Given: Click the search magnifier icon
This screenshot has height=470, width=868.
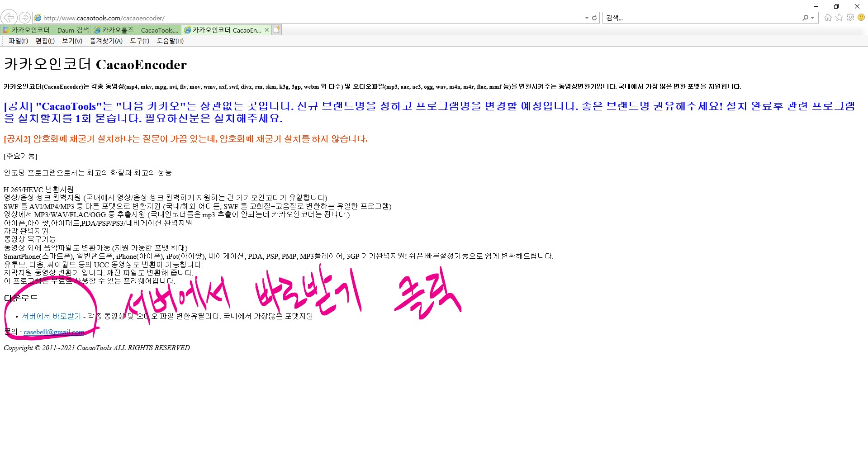Looking at the screenshot, I should (805, 18).
